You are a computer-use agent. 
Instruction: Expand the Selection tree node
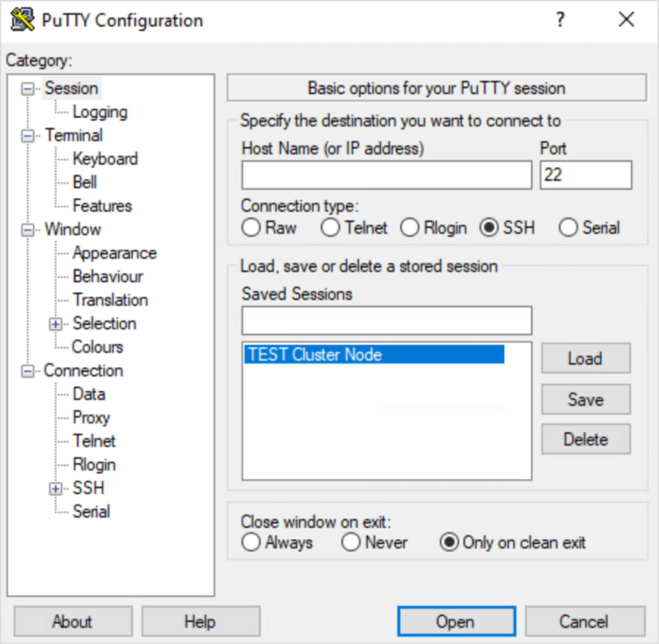pos(57,324)
